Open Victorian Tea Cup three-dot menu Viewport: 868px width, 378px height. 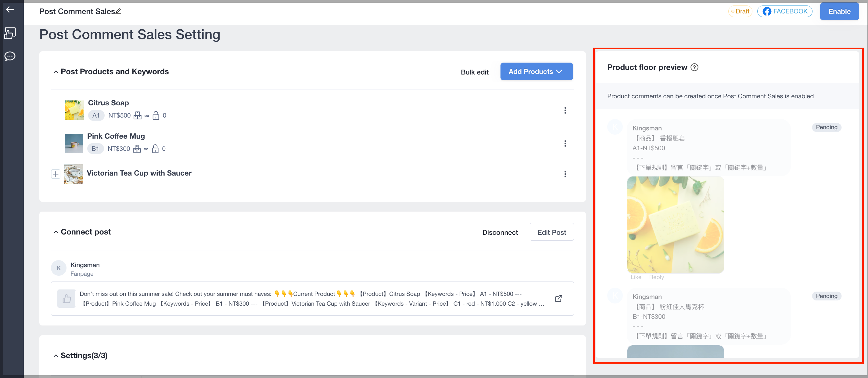565,174
